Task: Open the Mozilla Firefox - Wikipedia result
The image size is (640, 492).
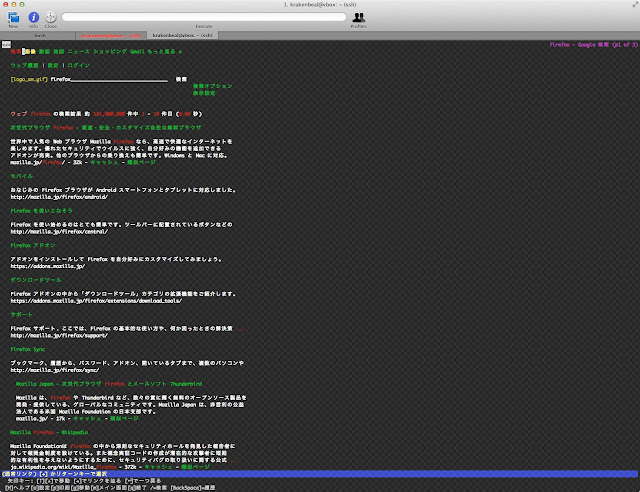Action: (49, 432)
